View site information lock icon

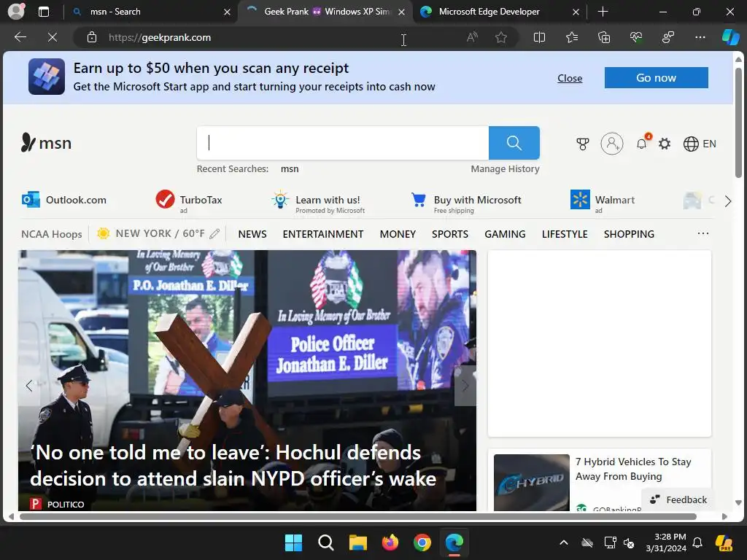pyautogui.click(x=92, y=37)
